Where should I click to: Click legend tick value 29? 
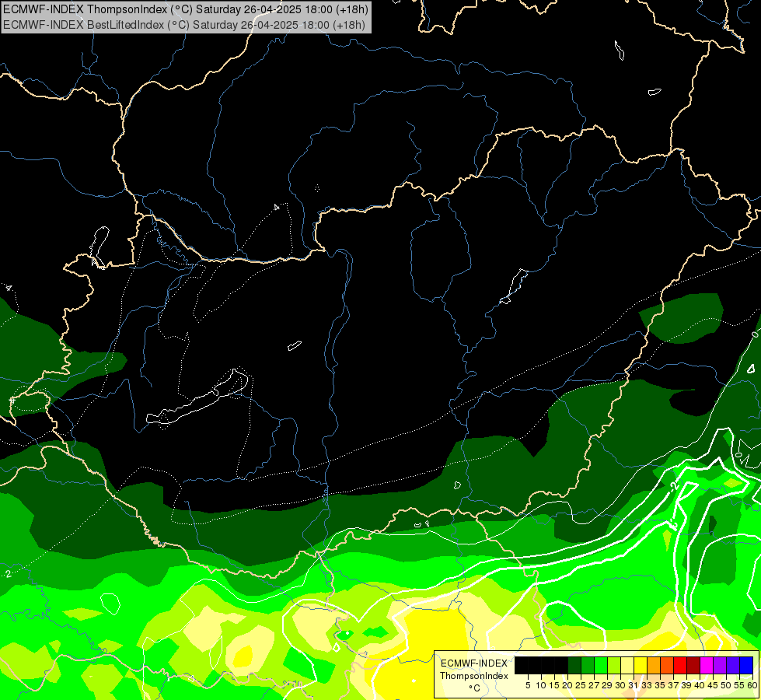pyautogui.click(x=607, y=685)
